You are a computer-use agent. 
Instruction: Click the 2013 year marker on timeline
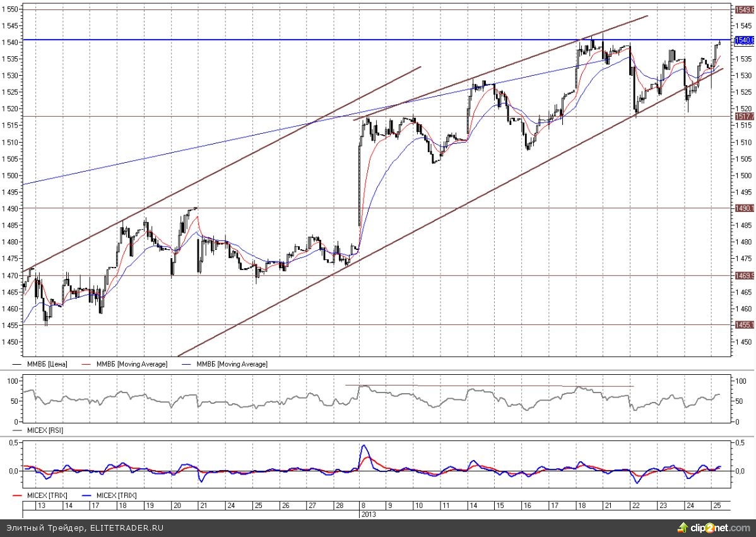(x=367, y=514)
